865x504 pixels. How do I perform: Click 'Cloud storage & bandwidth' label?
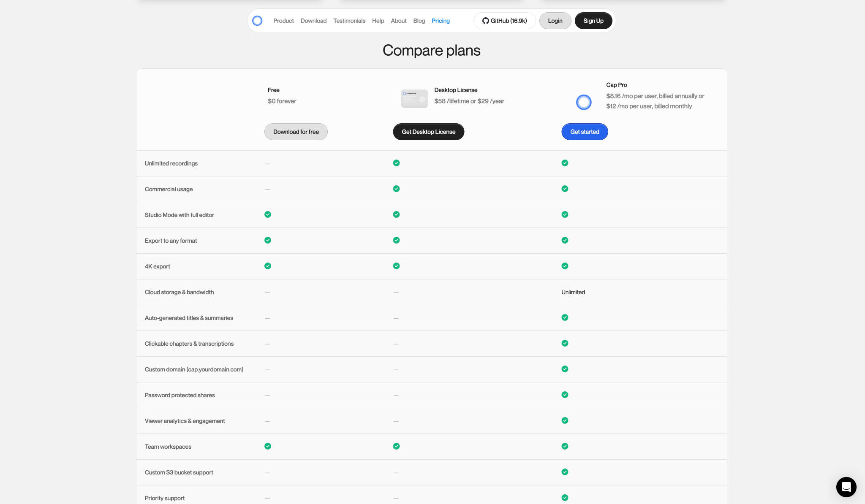(179, 292)
